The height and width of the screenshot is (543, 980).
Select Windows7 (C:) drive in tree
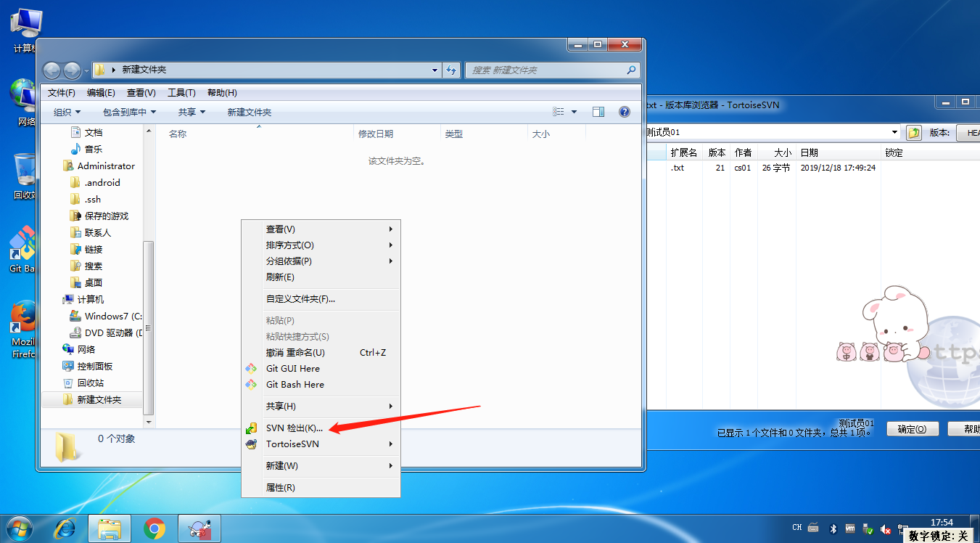[x=106, y=317]
